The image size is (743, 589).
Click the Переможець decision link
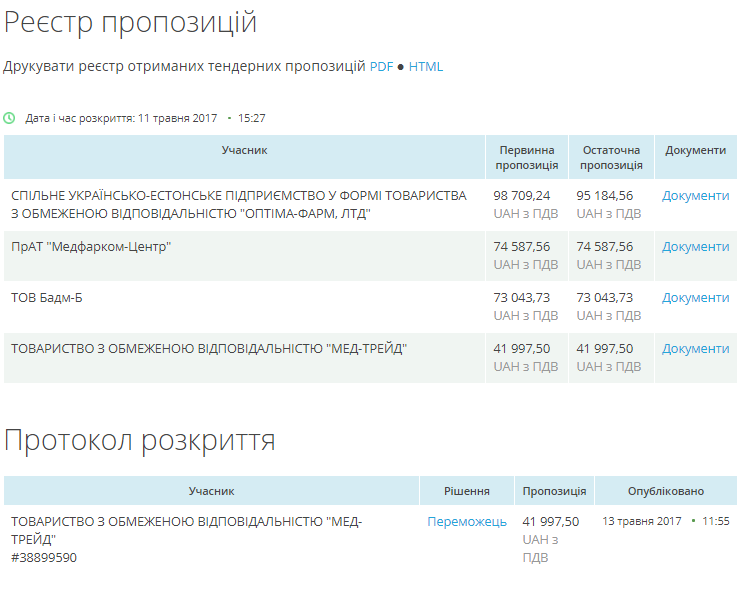pos(467,522)
